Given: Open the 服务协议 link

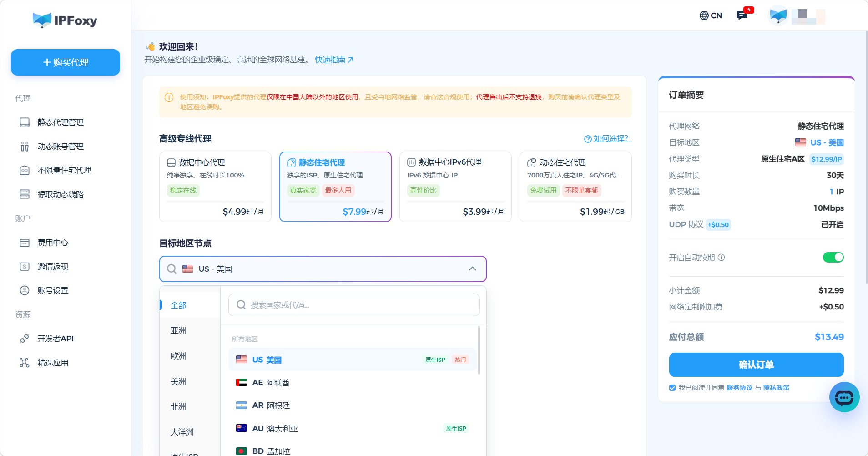Looking at the screenshot, I should tap(739, 388).
